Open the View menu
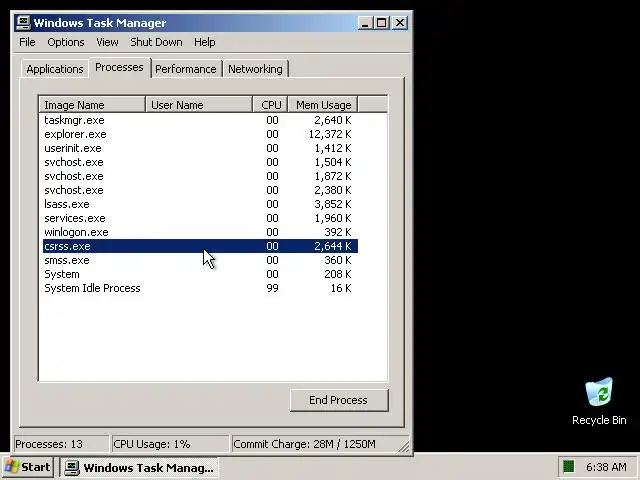640x480 pixels. point(107,42)
